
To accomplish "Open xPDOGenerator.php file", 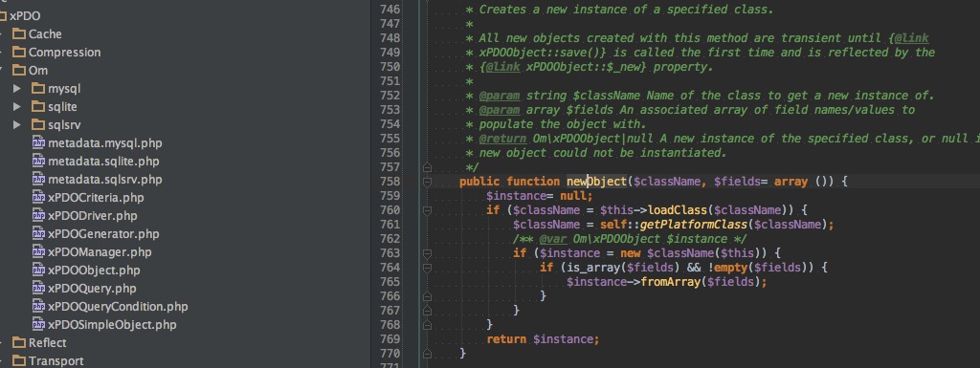I will point(103,234).
